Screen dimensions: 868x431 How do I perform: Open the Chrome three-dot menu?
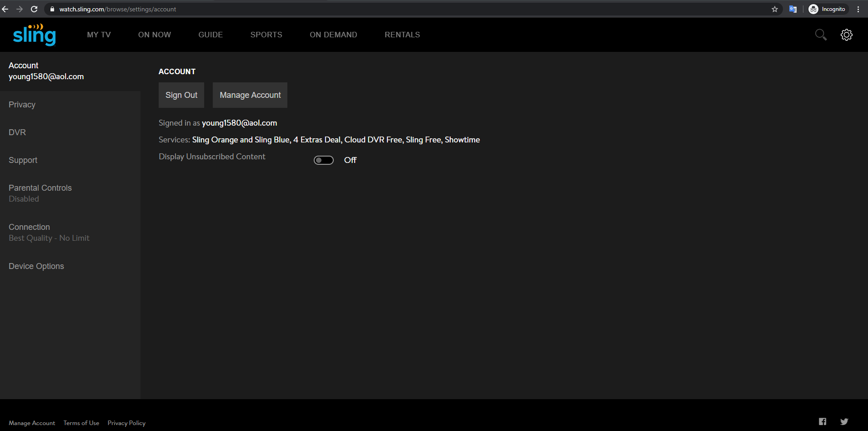[x=858, y=9]
